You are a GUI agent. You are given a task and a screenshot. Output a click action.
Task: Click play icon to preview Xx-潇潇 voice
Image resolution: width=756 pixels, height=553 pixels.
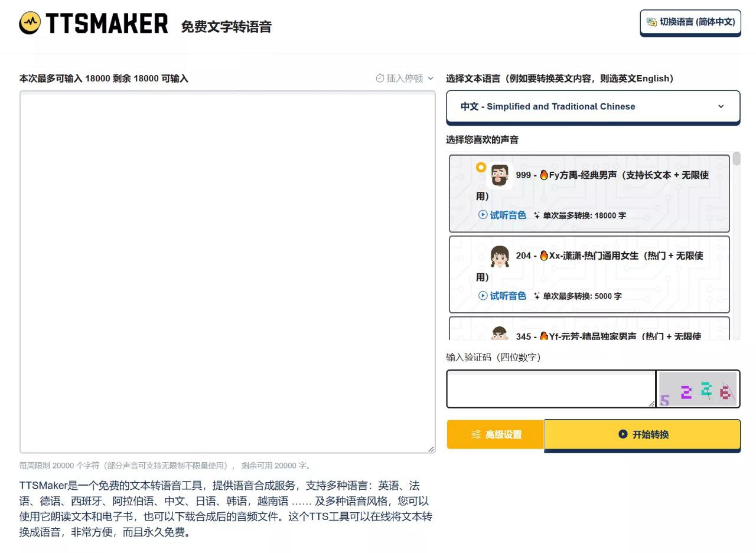(x=483, y=296)
